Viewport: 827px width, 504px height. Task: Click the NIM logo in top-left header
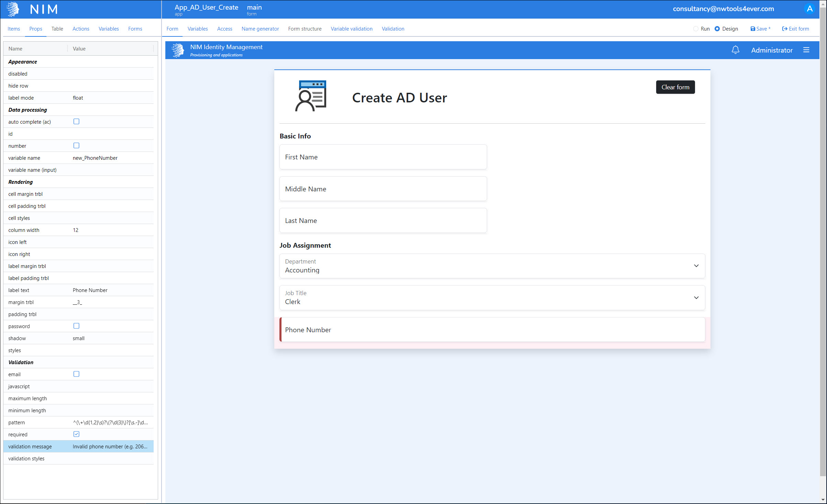13,9
